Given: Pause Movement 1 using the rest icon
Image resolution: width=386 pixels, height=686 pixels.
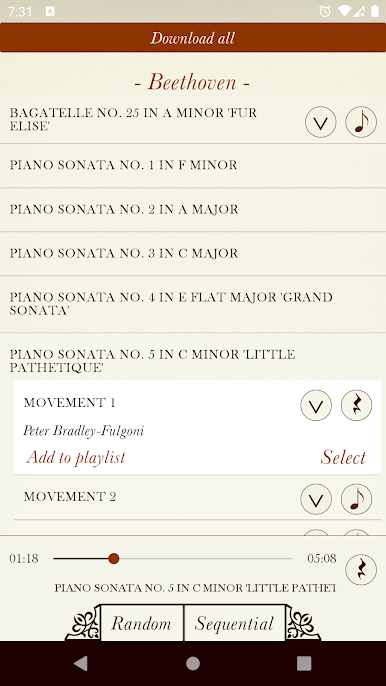Looking at the screenshot, I should tap(356, 405).
